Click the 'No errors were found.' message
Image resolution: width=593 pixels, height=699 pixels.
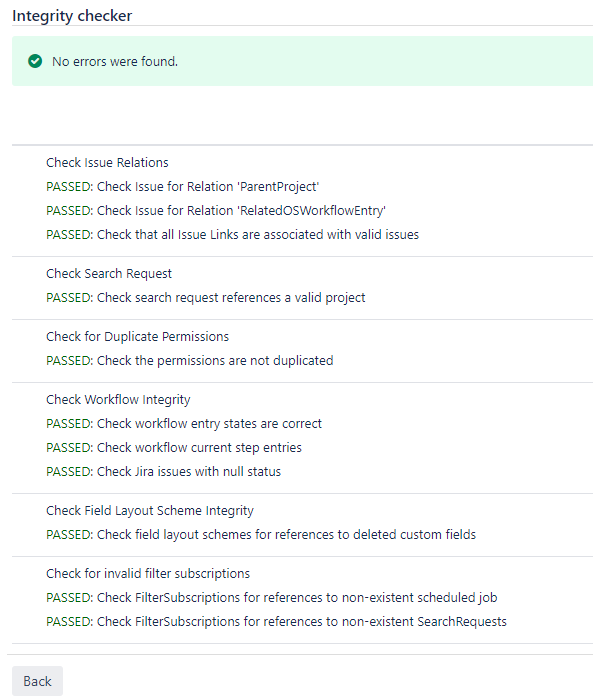click(115, 62)
